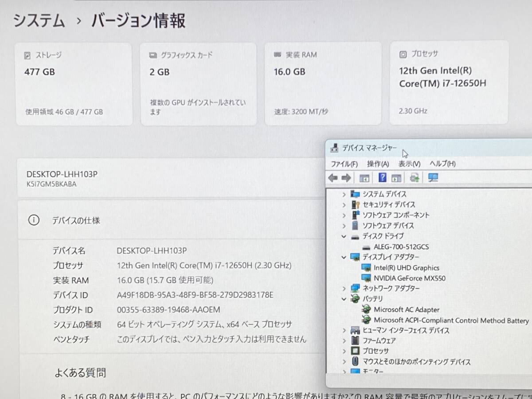The height and width of the screenshot is (399, 532).
Task: Select the システム デバイス category icon
Action: [x=355, y=194]
